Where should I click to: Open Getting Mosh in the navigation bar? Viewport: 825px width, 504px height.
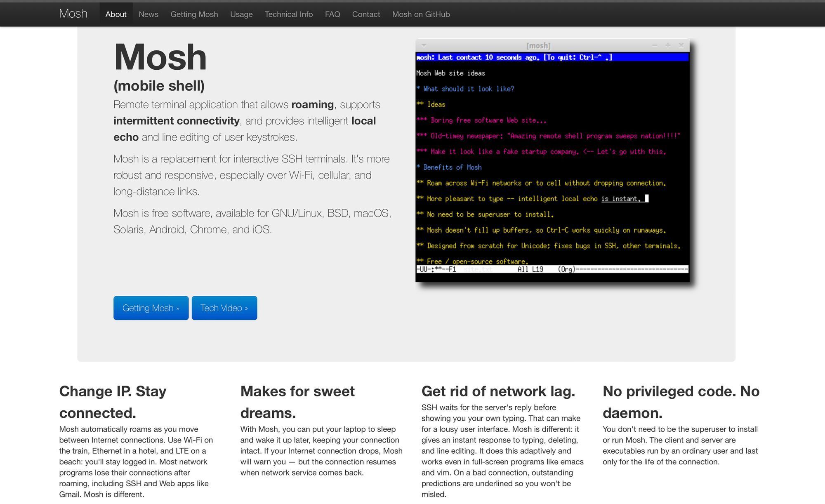coord(194,14)
